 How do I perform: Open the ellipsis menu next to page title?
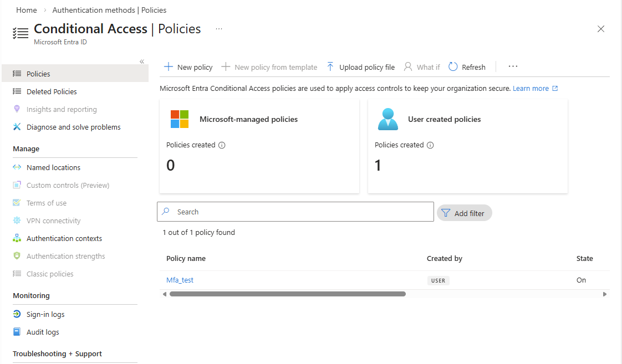click(x=219, y=29)
